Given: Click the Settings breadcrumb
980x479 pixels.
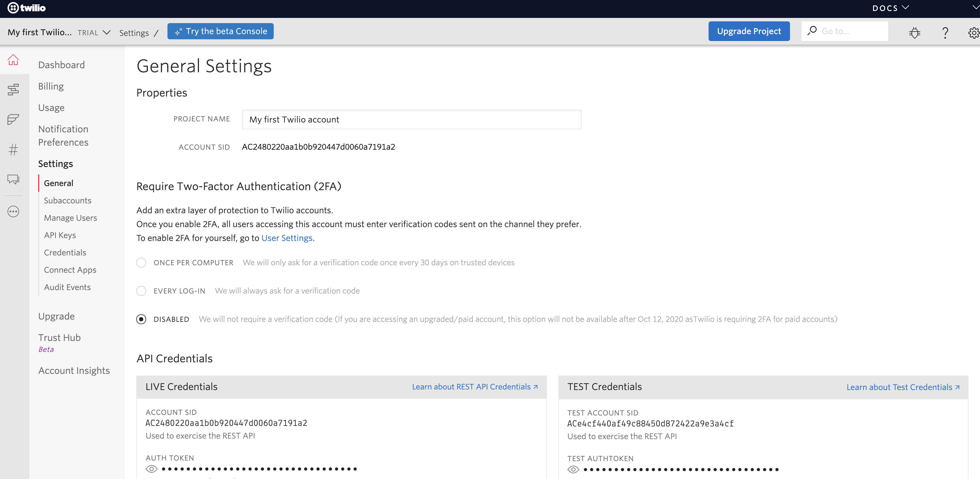Looking at the screenshot, I should (x=134, y=33).
